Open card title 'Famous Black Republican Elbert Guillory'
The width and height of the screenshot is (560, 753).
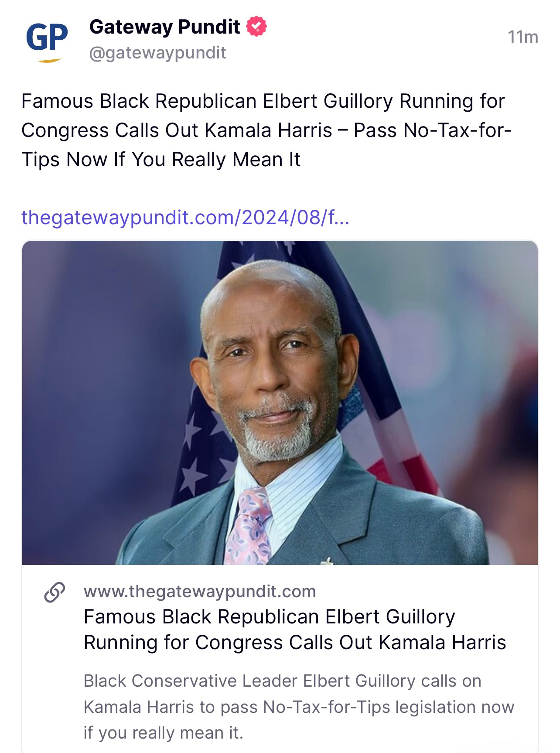(270, 617)
